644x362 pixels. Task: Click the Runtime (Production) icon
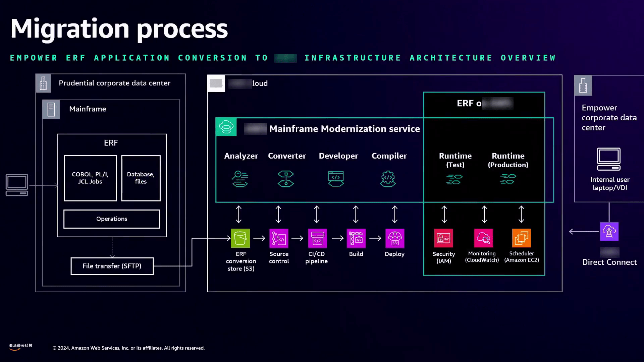point(508,179)
